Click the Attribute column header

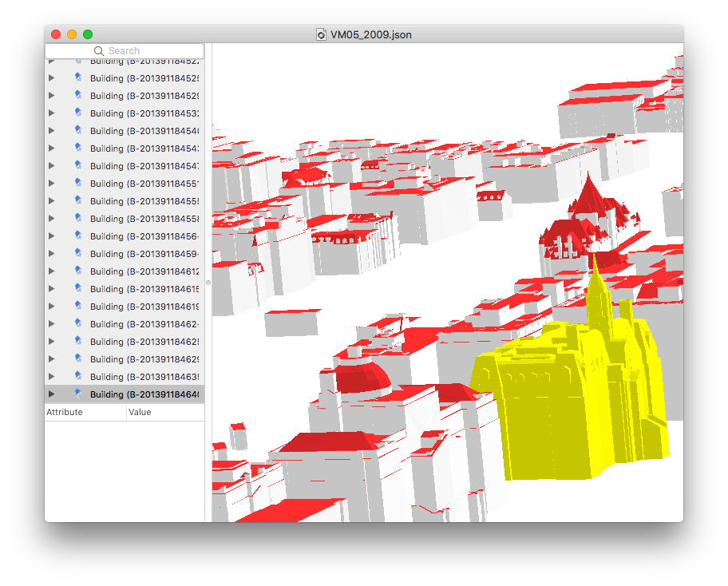[85, 413]
